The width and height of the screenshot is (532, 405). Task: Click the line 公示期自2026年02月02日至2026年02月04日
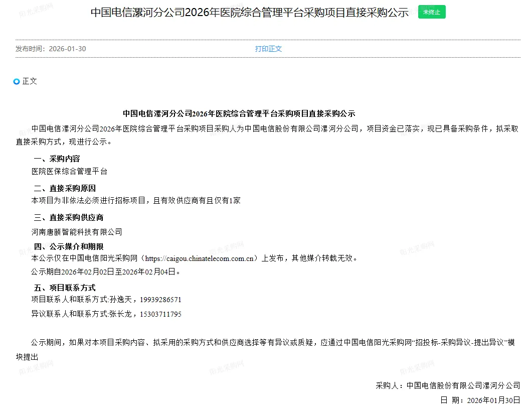tap(105, 272)
